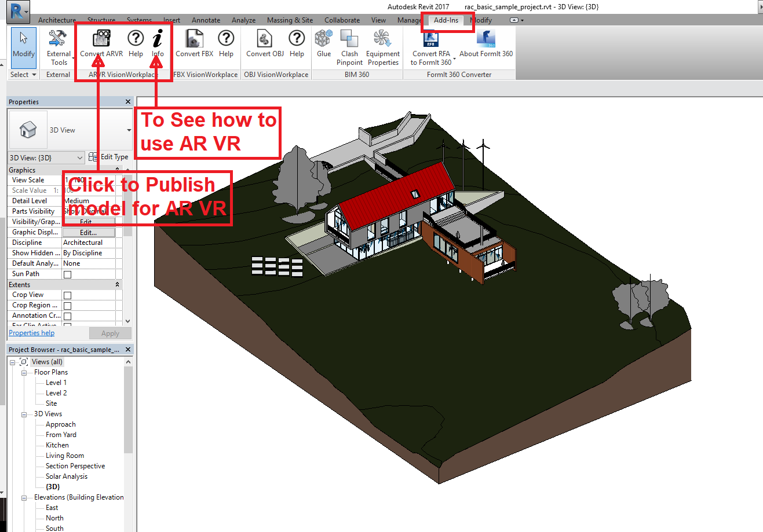Collapse the Graphics section in Properties
The width and height of the screenshot is (763, 532).
(116, 170)
